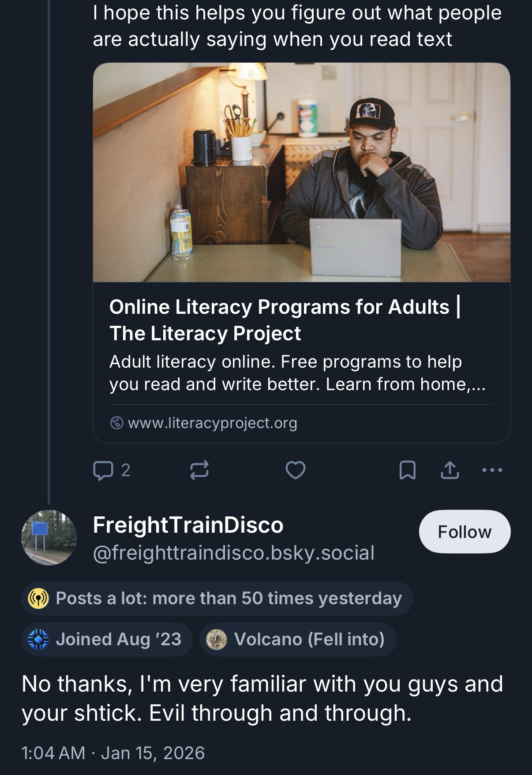Open the three-dot more options menu

492,470
